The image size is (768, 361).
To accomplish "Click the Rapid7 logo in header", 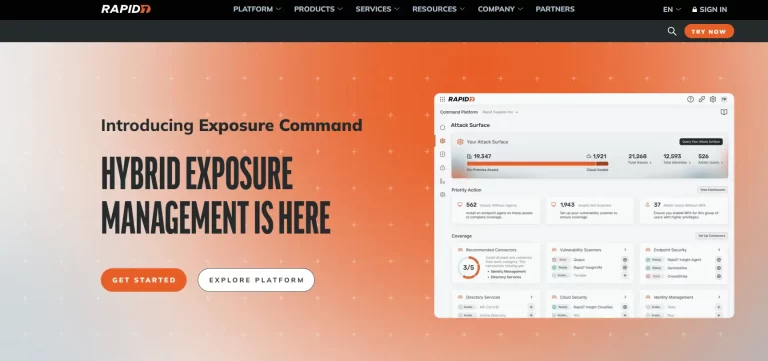I will pos(126,9).
